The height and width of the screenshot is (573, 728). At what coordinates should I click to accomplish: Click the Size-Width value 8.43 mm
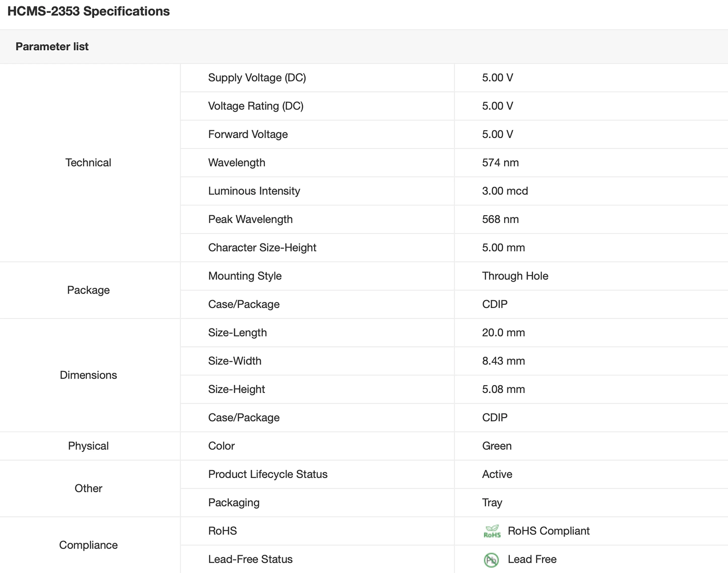click(503, 361)
